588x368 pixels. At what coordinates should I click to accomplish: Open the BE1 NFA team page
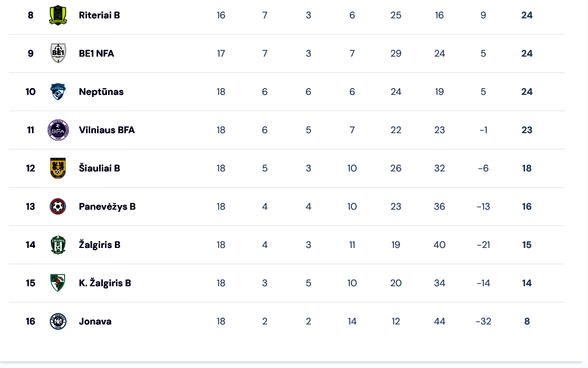[x=97, y=53]
